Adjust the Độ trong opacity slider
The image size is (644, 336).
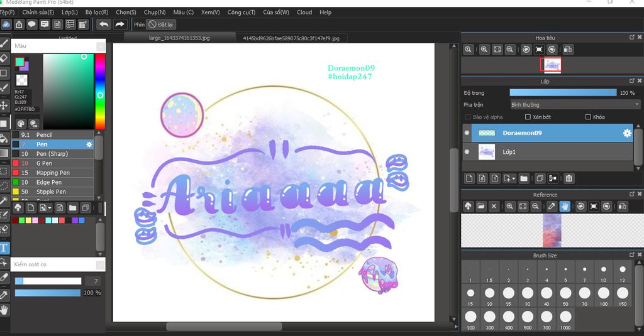(x=563, y=93)
